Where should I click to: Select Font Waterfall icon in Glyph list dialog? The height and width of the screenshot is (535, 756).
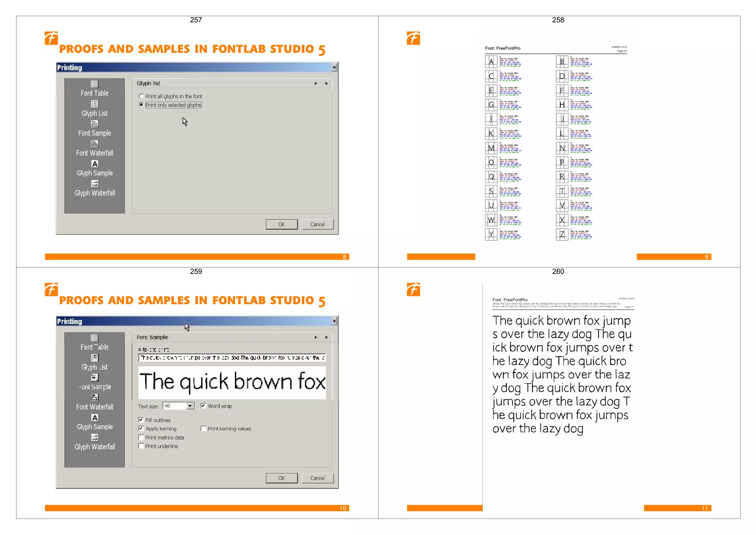pyautogui.click(x=94, y=144)
